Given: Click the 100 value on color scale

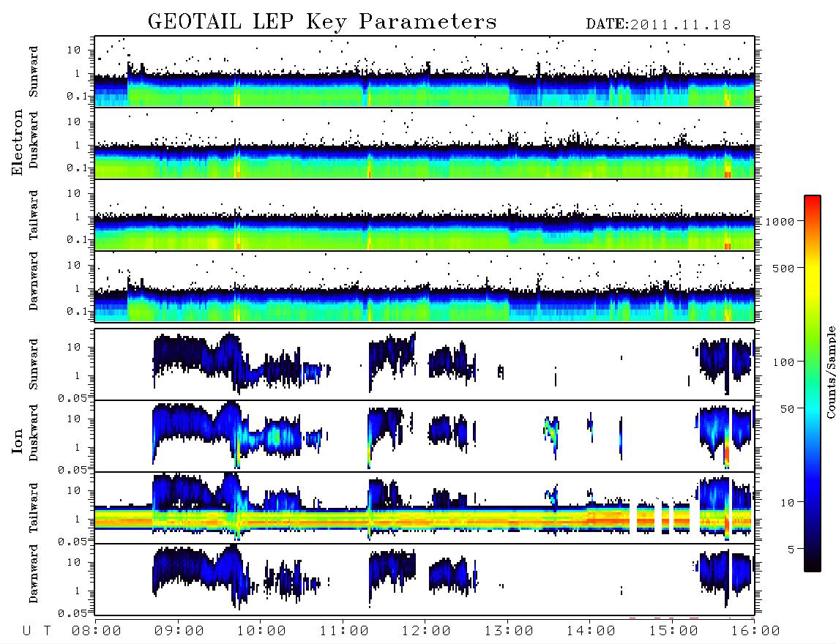Looking at the screenshot, I should (784, 362).
